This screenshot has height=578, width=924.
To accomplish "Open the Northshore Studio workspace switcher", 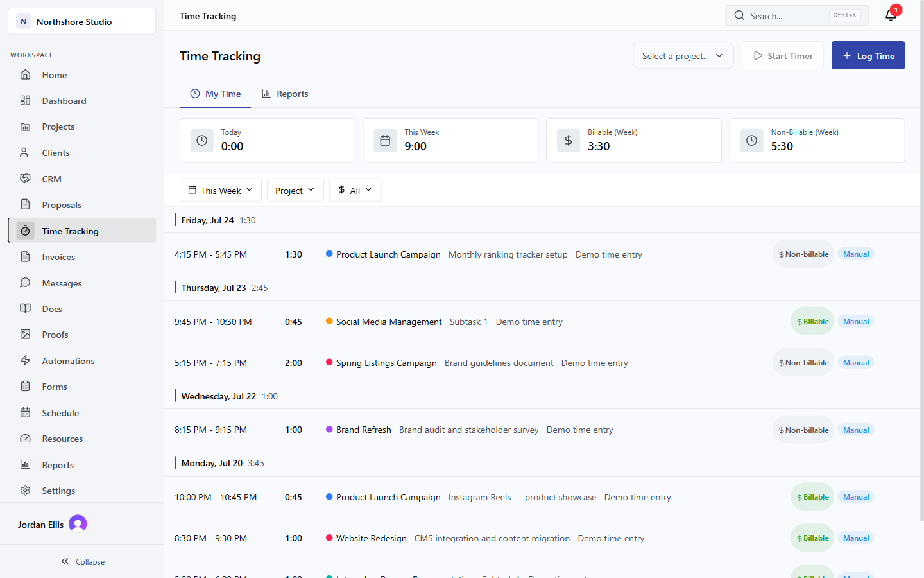I will [82, 21].
